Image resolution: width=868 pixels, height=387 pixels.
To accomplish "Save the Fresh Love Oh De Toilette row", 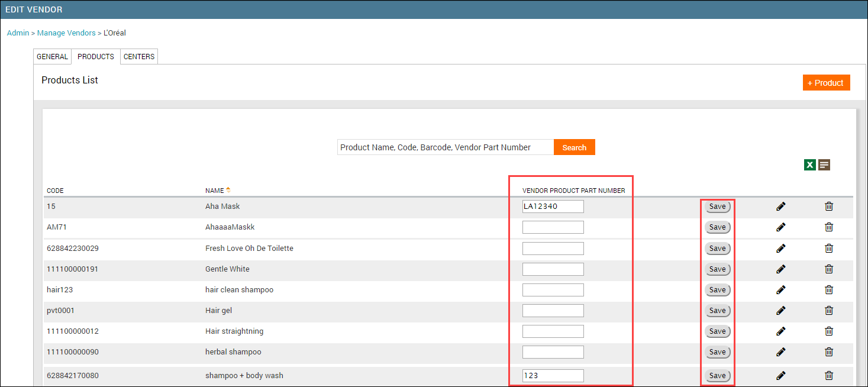I will (x=717, y=248).
